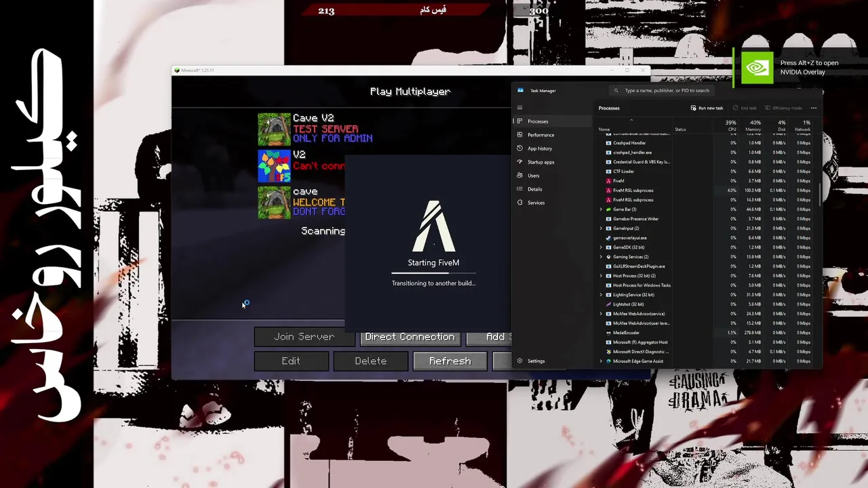The width and height of the screenshot is (868, 488).
Task: Sort processes by the Disk column
Action: pos(777,125)
